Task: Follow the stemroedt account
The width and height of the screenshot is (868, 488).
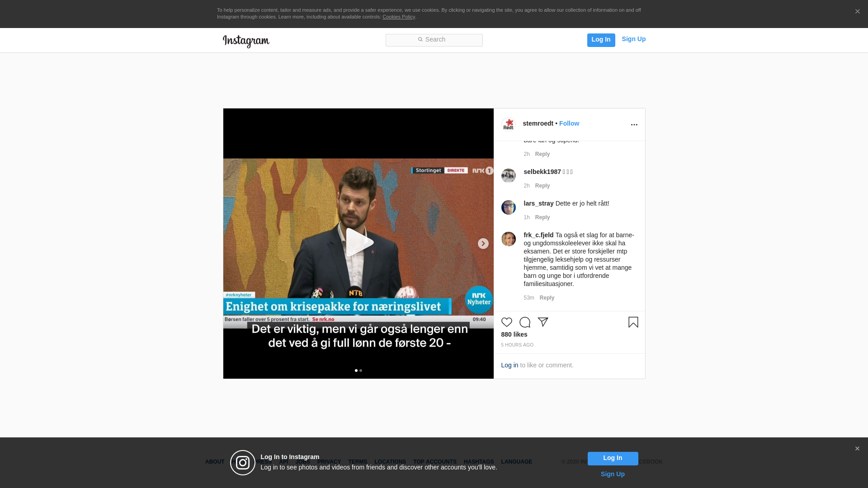Action: click(569, 123)
